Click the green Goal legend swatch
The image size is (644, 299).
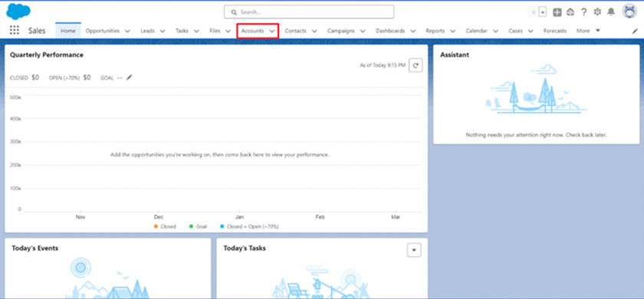coord(191,226)
